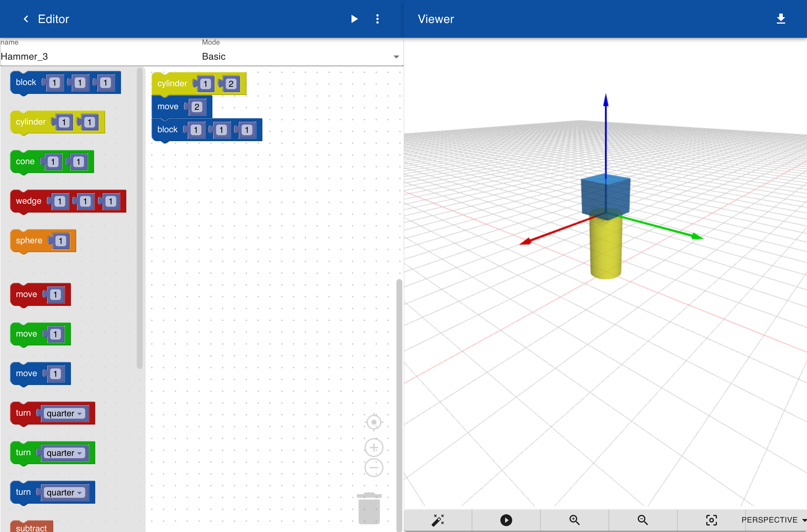Screen dimensions: 807x532
Task: Fit the view with the focus frame icon
Action: coord(711,520)
